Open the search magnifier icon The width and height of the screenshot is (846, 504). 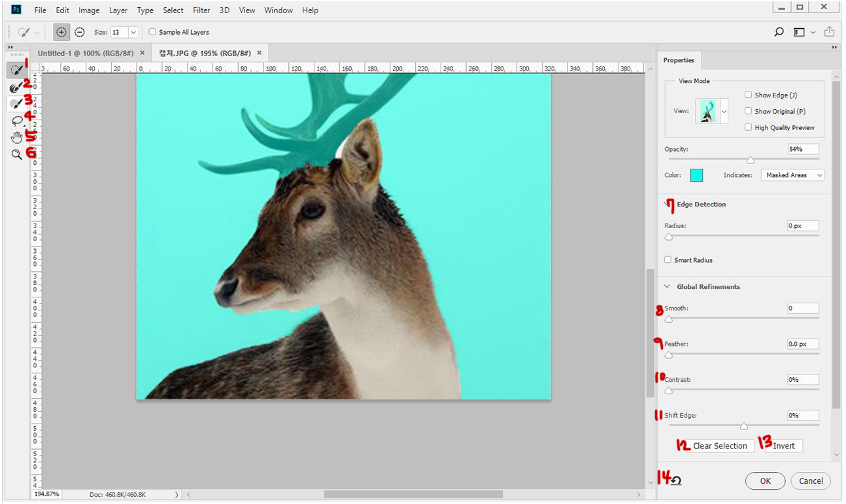point(779,32)
